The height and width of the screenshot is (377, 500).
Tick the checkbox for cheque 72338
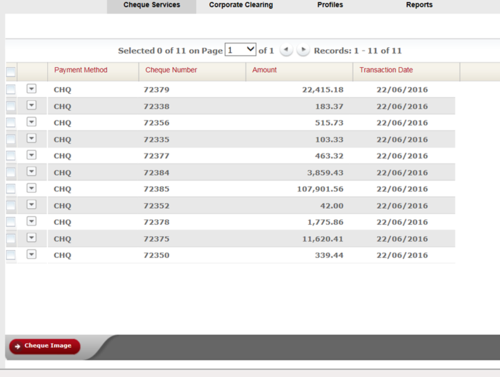[x=11, y=106]
